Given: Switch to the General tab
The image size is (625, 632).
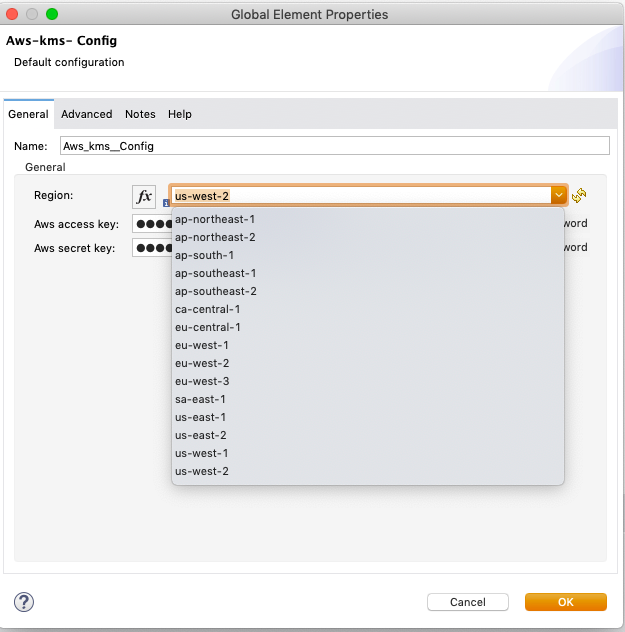Looking at the screenshot, I should click(x=28, y=114).
